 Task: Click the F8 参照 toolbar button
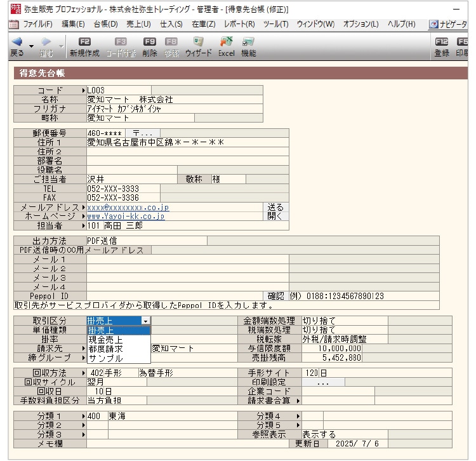coord(171,47)
